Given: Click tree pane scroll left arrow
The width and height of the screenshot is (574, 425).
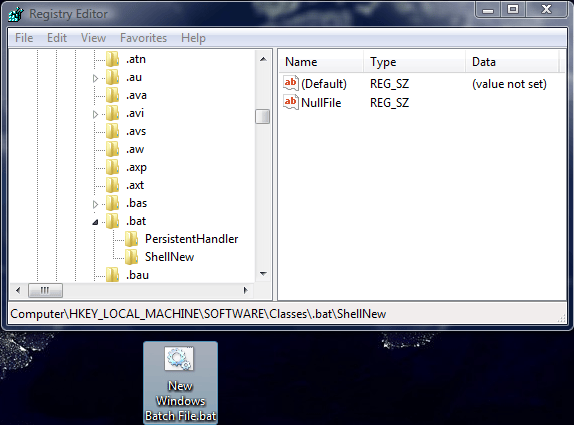Looking at the screenshot, I should (x=18, y=291).
